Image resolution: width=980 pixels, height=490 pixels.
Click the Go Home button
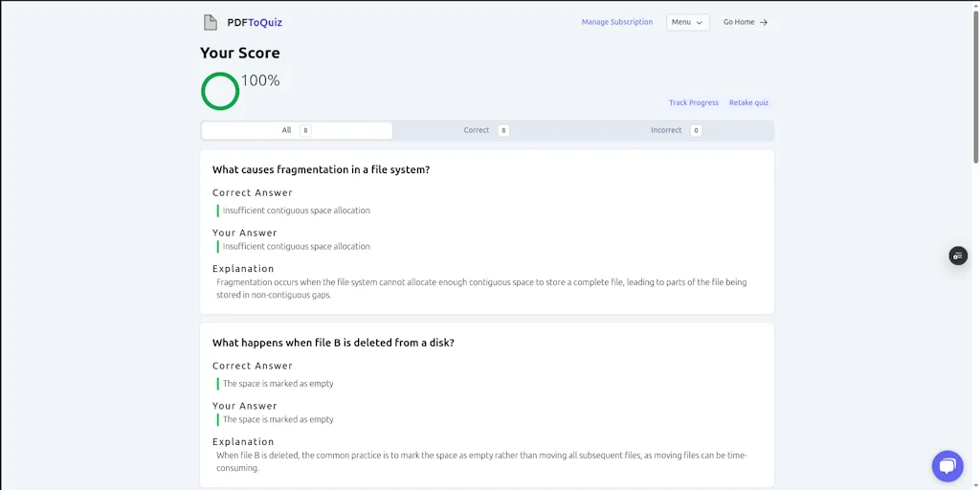click(x=746, y=22)
